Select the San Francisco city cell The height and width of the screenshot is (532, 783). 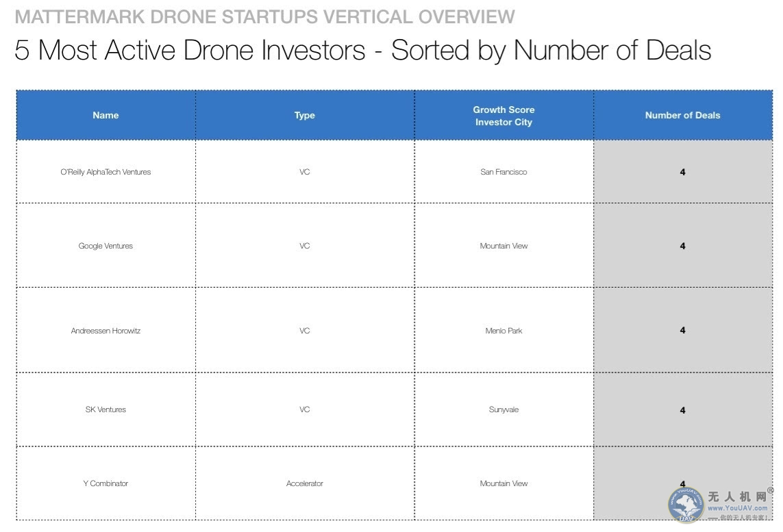click(504, 172)
